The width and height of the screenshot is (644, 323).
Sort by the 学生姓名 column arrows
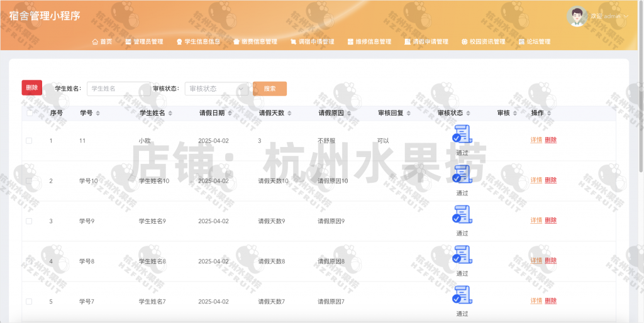170,113
